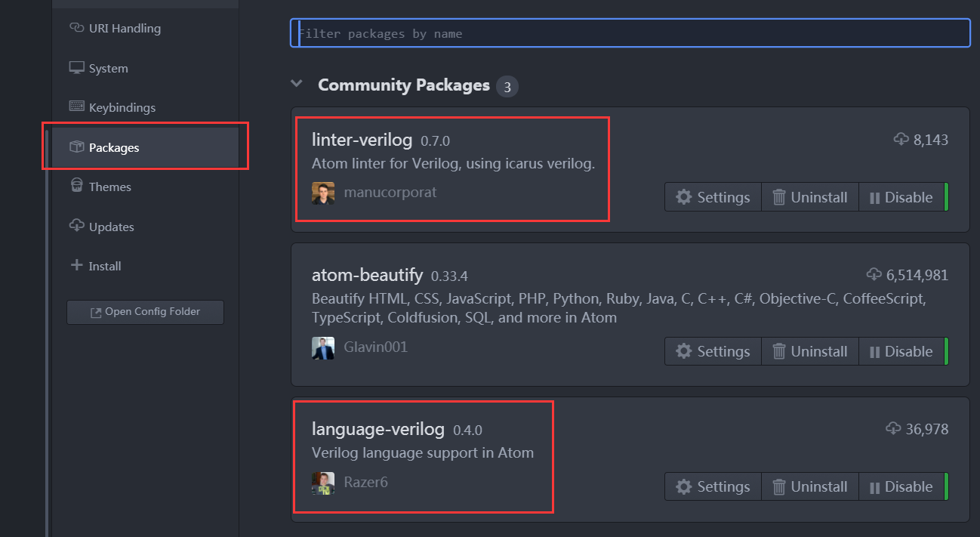Click manucorporat's avatar thumbnail
Screen dimensions: 980x537
[x=323, y=193]
